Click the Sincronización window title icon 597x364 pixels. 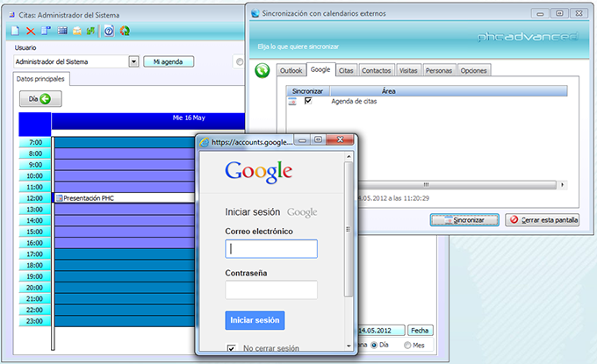point(255,14)
